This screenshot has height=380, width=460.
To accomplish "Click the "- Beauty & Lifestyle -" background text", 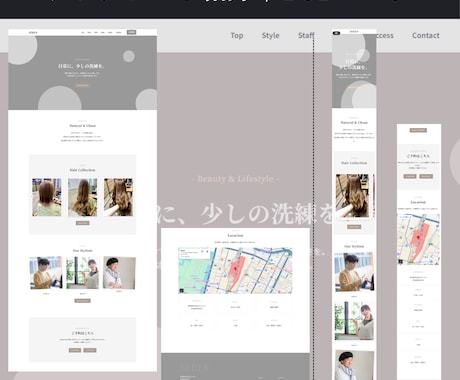I will pyautogui.click(x=235, y=179).
